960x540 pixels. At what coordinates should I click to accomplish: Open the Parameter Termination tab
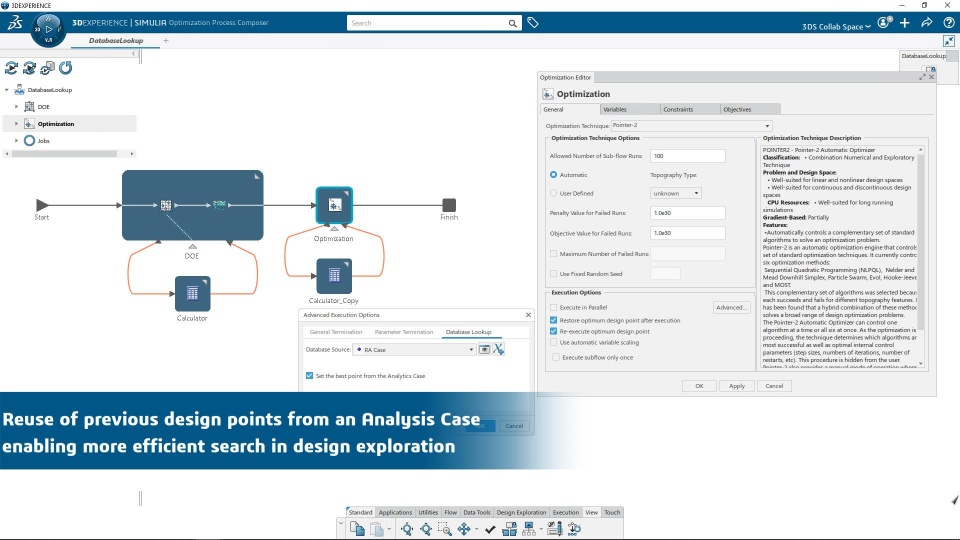point(403,332)
